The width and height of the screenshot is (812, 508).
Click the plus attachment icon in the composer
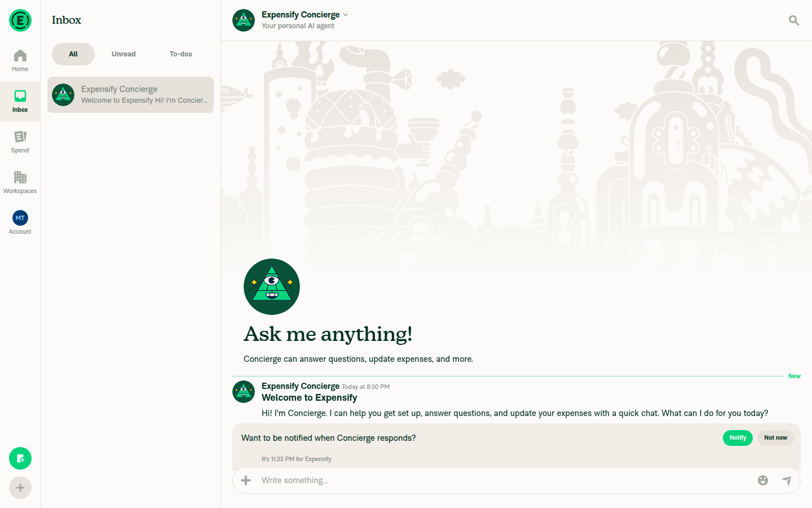[x=246, y=480]
